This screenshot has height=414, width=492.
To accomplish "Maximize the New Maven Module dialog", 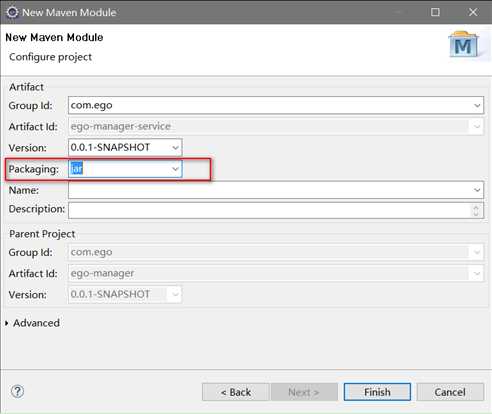I will 435,12.
